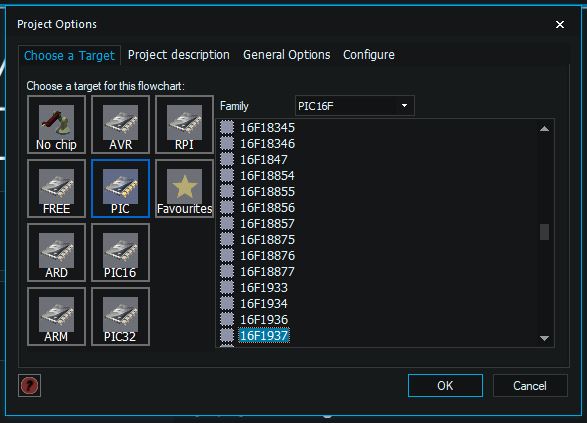Screen dimensions: 587x423
Task: Switch to General Options tab
Action: [x=286, y=55]
